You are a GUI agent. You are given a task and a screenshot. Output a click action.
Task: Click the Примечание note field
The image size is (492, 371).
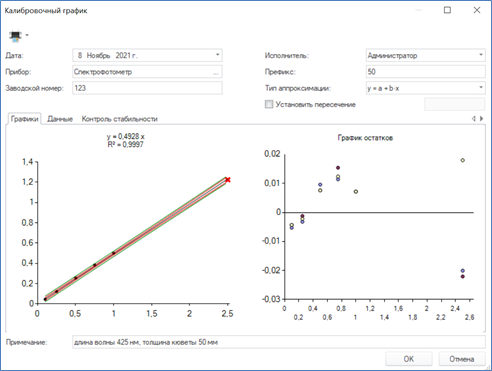(x=279, y=342)
